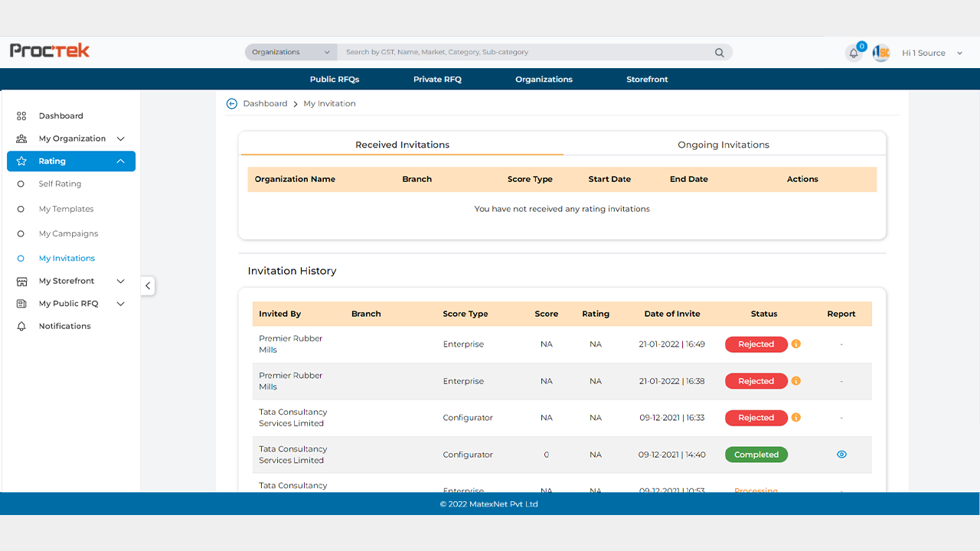Screen dimensions: 980x551
Task: Open Dashboard from the sidebar
Action: click(x=61, y=116)
